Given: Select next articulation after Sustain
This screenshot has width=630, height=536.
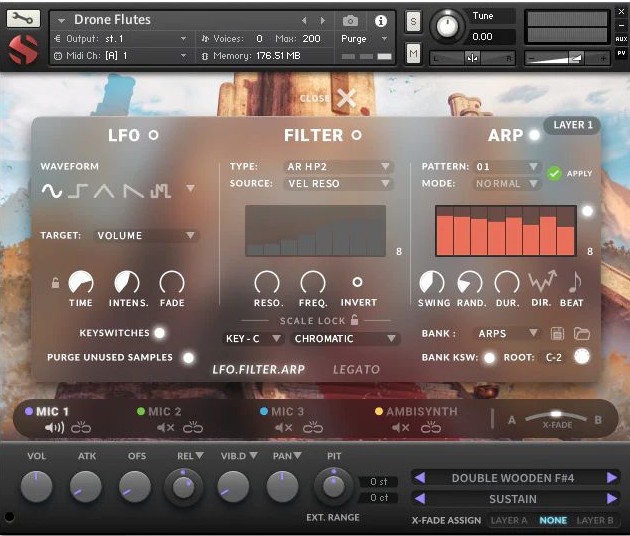Looking at the screenshot, I should coord(612,499).
